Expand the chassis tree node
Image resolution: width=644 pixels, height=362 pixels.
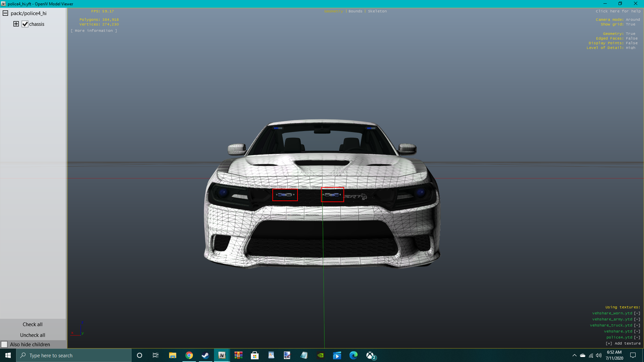pyautogui.click(x=16, y=24)
